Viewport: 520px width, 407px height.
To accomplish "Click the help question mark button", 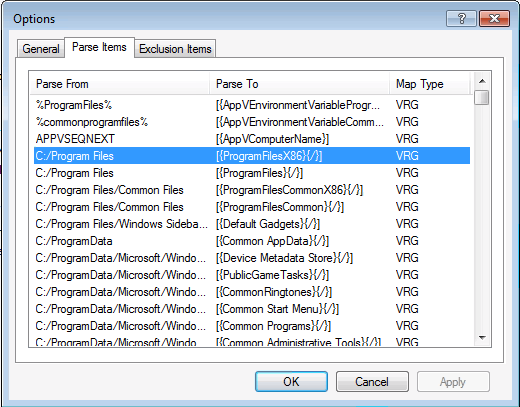I will pyautogui.click(x=461, y=19).
